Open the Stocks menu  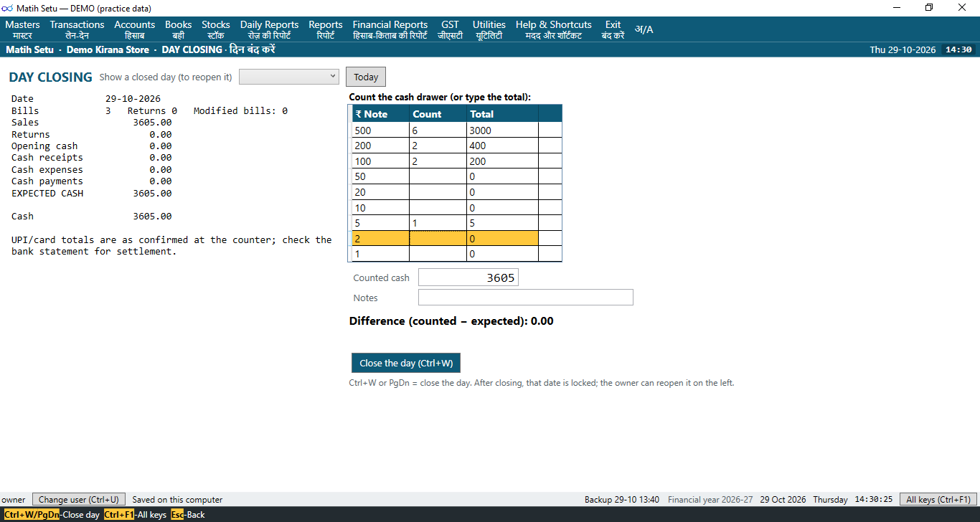coord(216,29)
